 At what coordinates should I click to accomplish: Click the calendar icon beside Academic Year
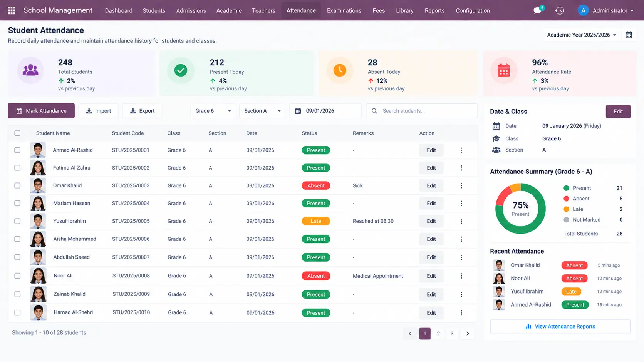(x=629, y=35)
